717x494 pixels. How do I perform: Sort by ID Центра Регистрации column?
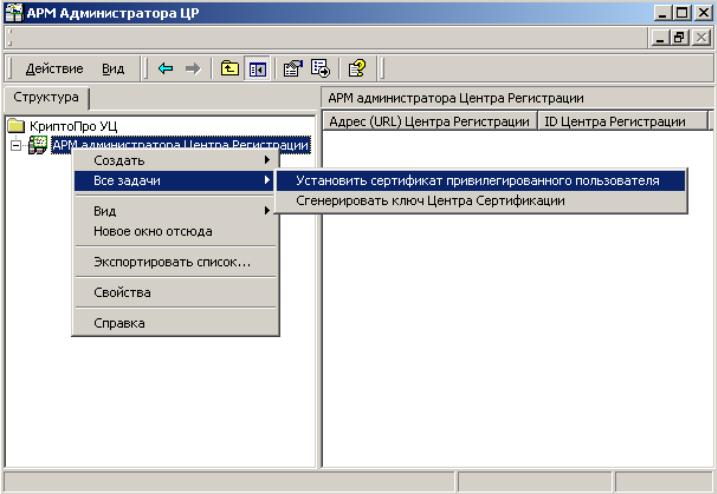(x=622, y=121)
